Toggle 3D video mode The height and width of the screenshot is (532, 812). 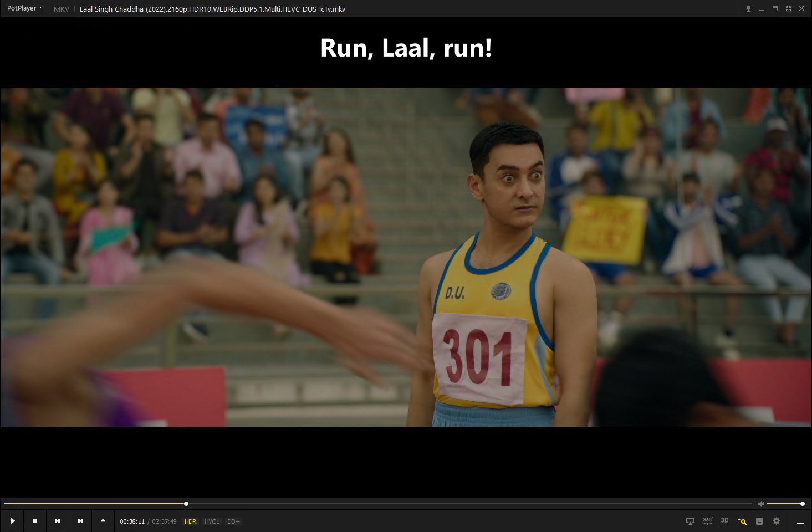[724, 521]
